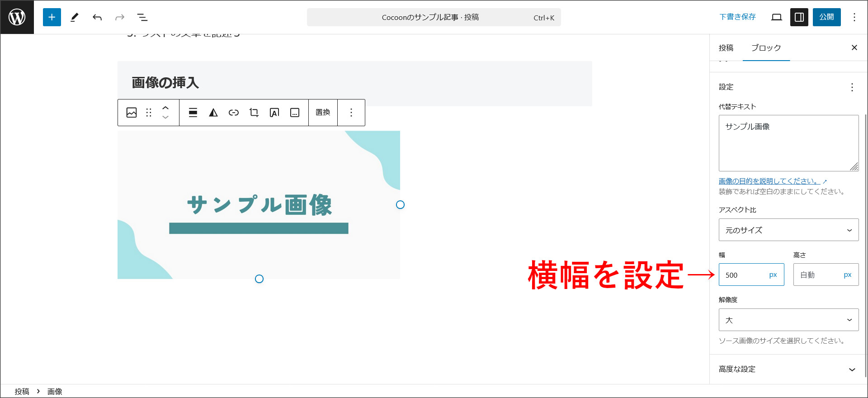Screen dimensions: 868x398
Task: Undo the last change
Action: pos(97,17)
